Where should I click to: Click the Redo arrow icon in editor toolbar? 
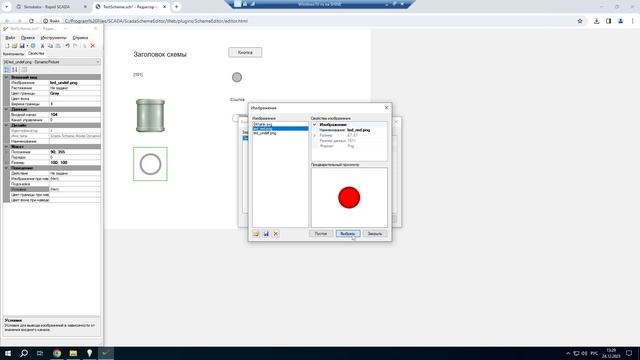(76, 46)
